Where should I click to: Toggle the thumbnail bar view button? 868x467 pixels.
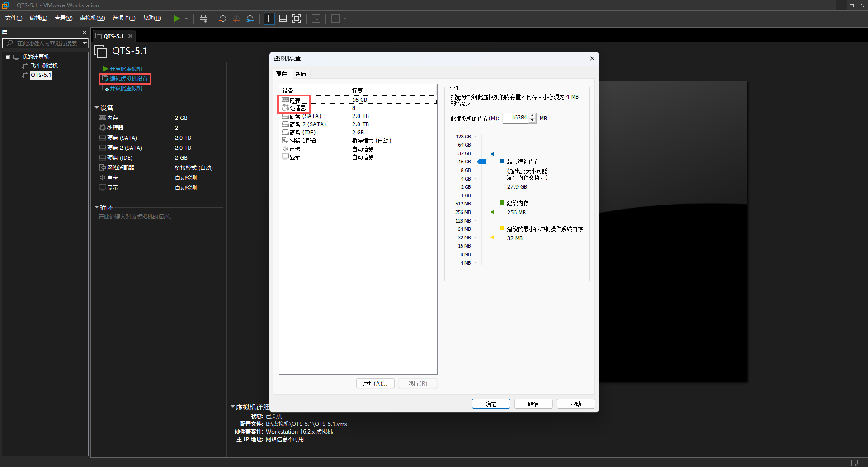tap(283, 19)
